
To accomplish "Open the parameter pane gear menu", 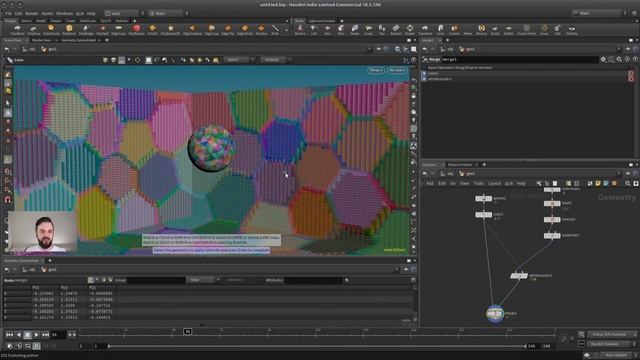I will coord(603,60).
